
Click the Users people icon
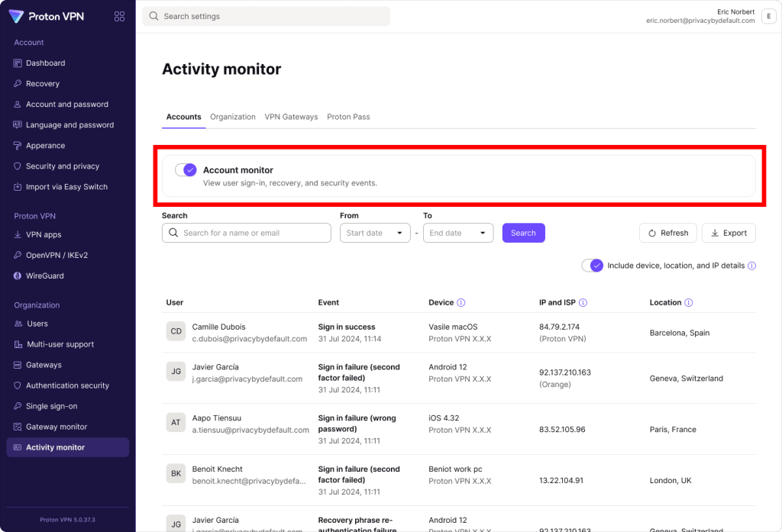point(18,324)
